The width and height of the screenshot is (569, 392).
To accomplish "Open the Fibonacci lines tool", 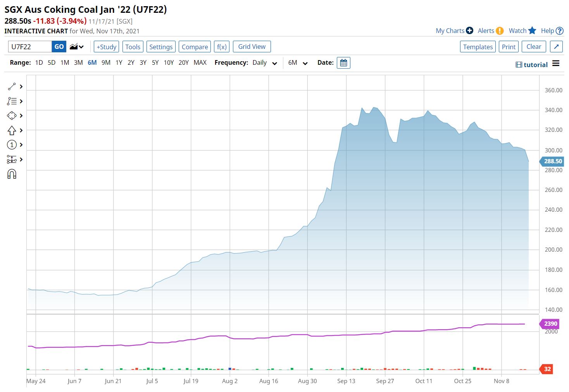I will pos(12,101).
